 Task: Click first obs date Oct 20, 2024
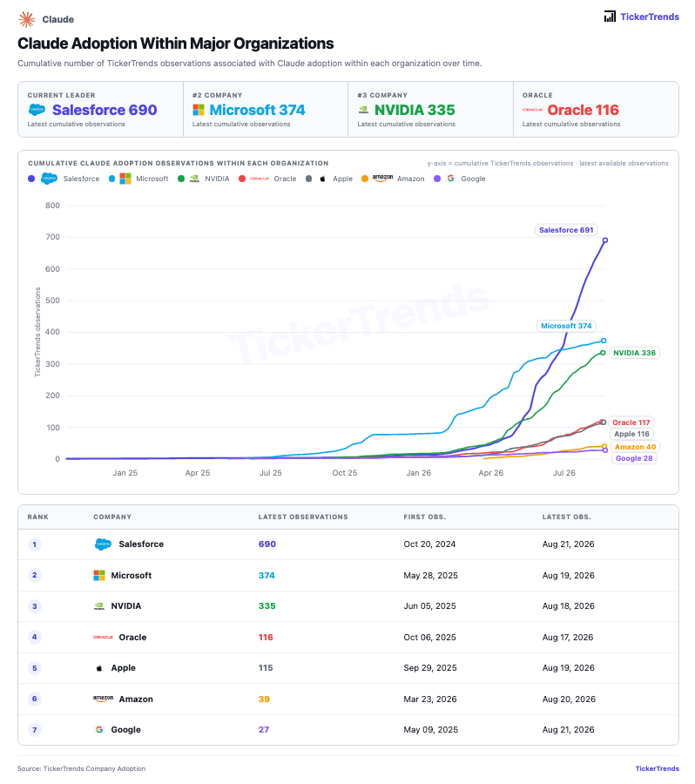point(429,544)
